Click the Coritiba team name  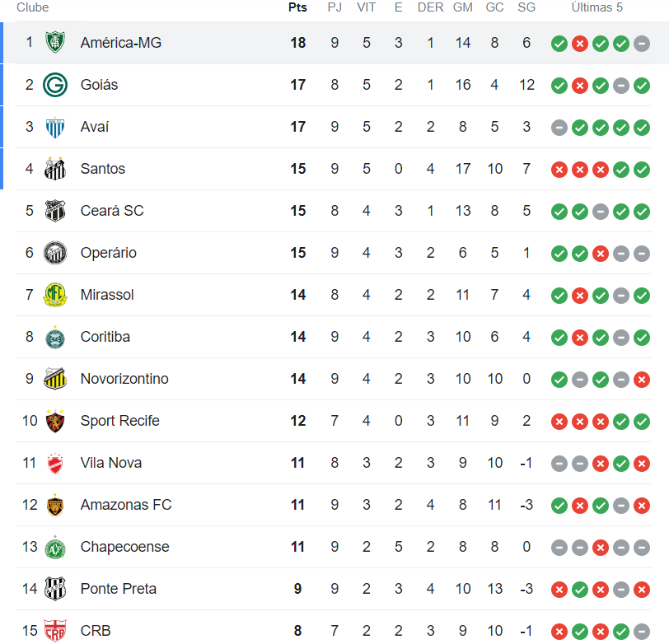pyautogui.click(x=105, y=337)
